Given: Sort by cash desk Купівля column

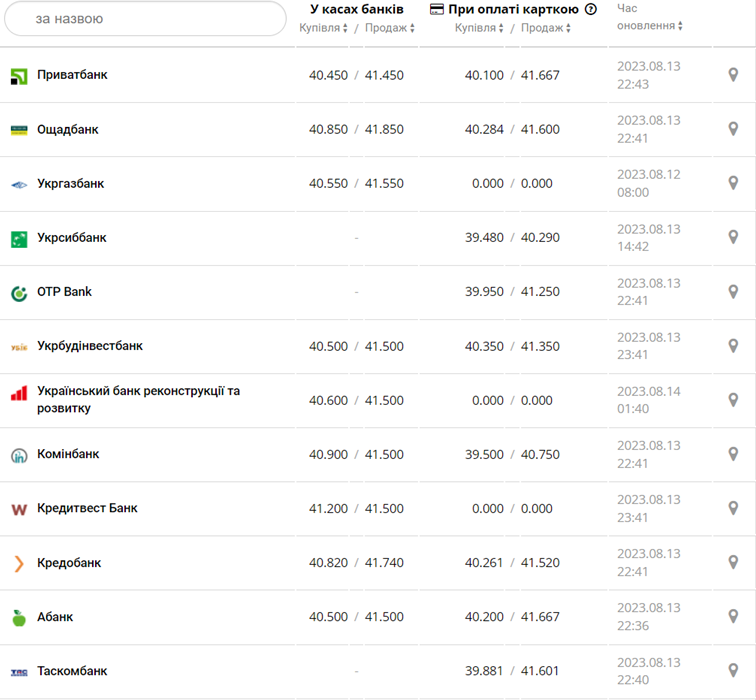Looking at the screenshot, I should (323, 28).
